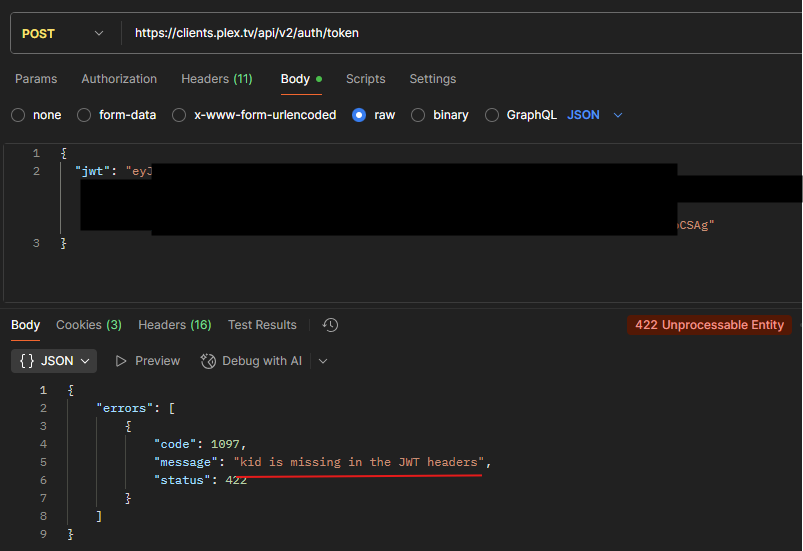Click the "code" key in response

pyautogui.click(x=175, y=444)
